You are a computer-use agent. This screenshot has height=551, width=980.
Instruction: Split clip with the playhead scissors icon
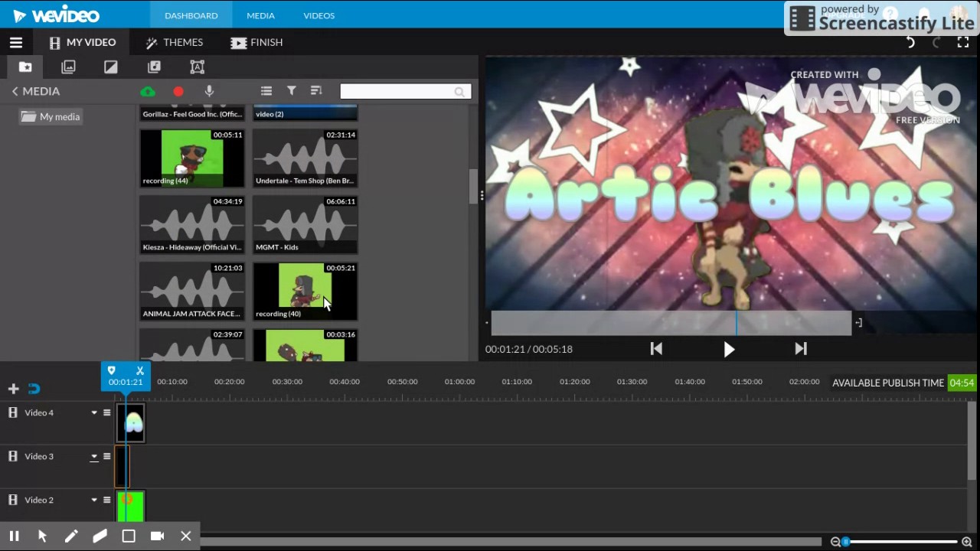click(139, 370)
